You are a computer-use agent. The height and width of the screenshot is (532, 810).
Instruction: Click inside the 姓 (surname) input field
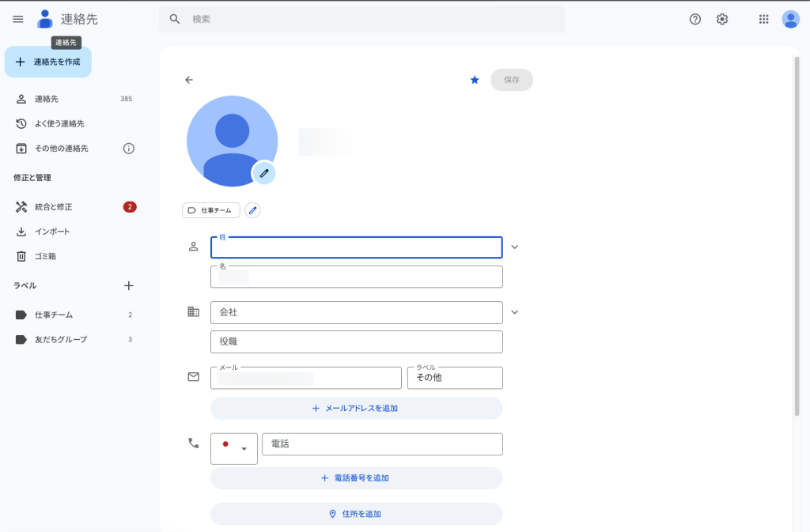356,247
